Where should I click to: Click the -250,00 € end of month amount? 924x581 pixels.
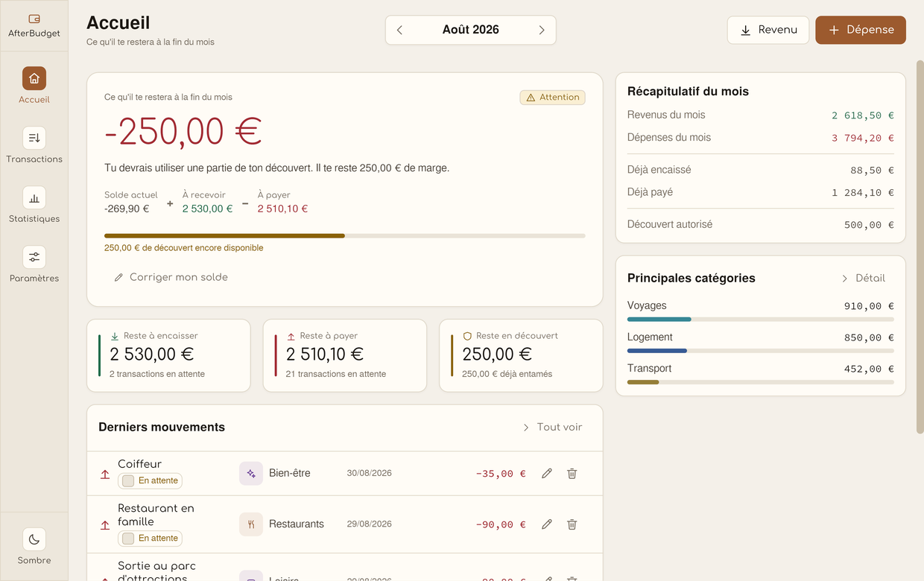click(183, 132)
